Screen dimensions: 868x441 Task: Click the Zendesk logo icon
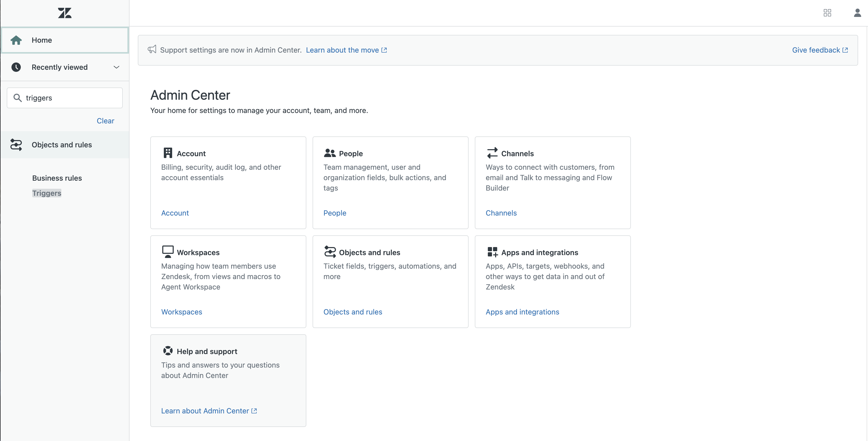click(65, 13)
